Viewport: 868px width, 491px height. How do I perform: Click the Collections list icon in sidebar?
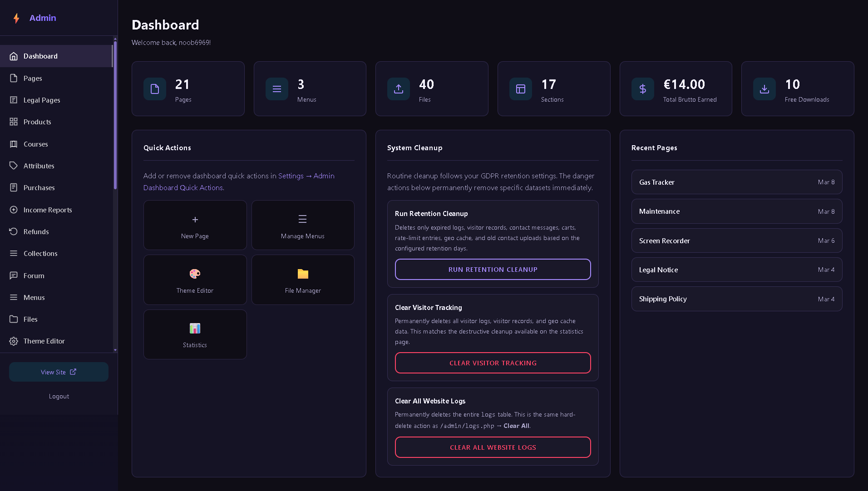(x=14, y=253)
